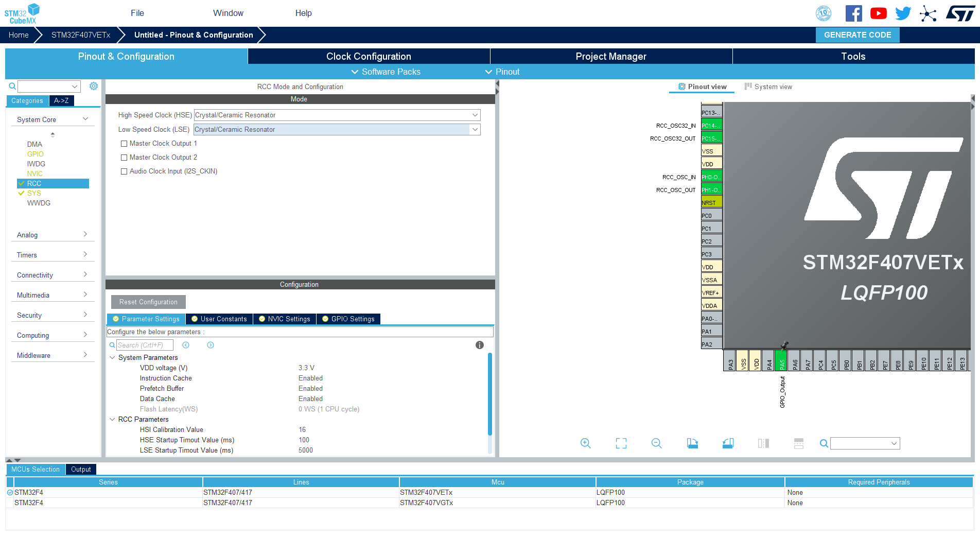
Task: Toggle the pinout list layout icon
Action: click(799, 443)
